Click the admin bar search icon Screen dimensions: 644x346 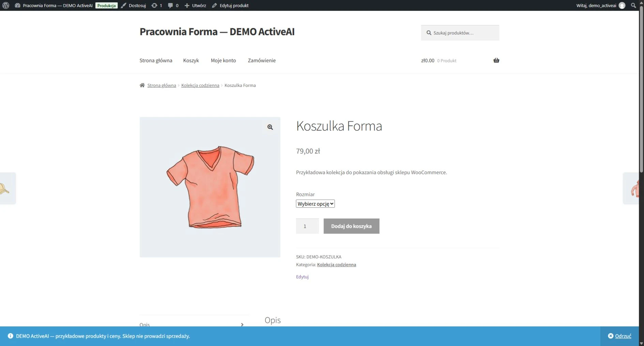click(x=633, y=5)
